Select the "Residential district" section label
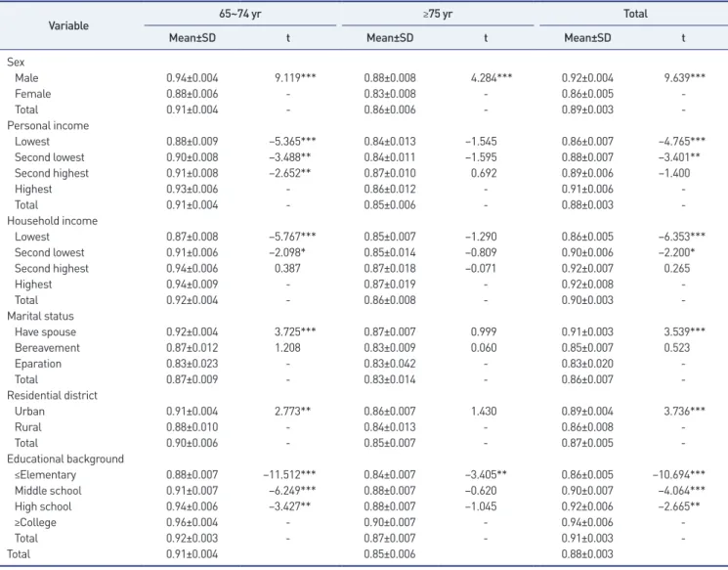 (x=52, y=395)
